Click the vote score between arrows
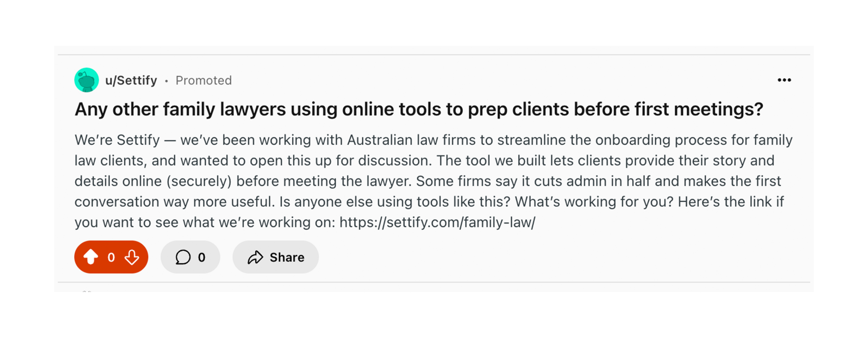The width and height of the screenshot is (868, 344). 111,257
